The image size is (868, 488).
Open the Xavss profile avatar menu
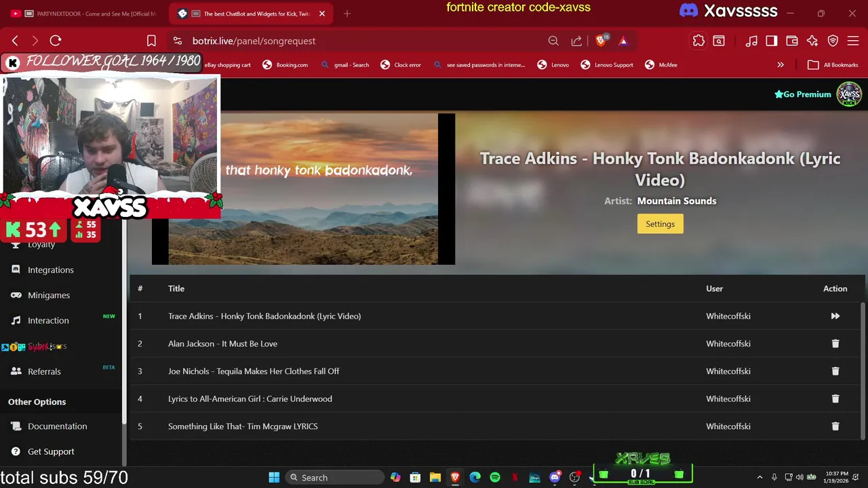point(849,94)
